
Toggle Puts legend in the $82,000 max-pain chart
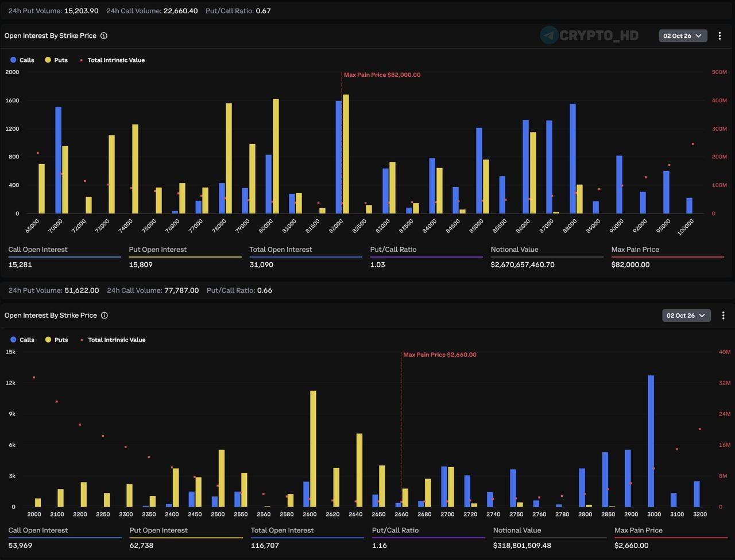57,60
